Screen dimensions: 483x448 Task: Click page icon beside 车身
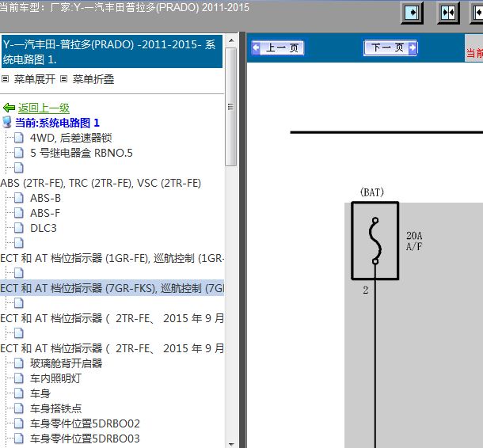pyautogui.click(x=19, y=394)
